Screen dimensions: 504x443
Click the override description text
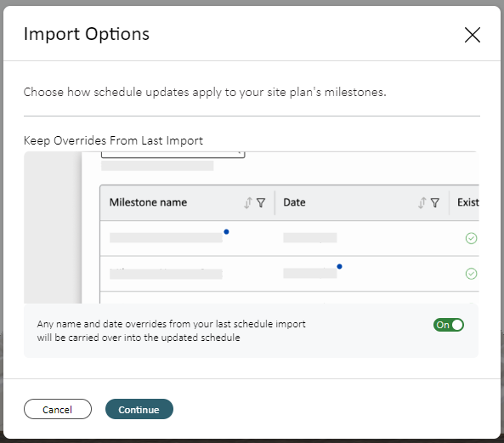coord(172,331)
